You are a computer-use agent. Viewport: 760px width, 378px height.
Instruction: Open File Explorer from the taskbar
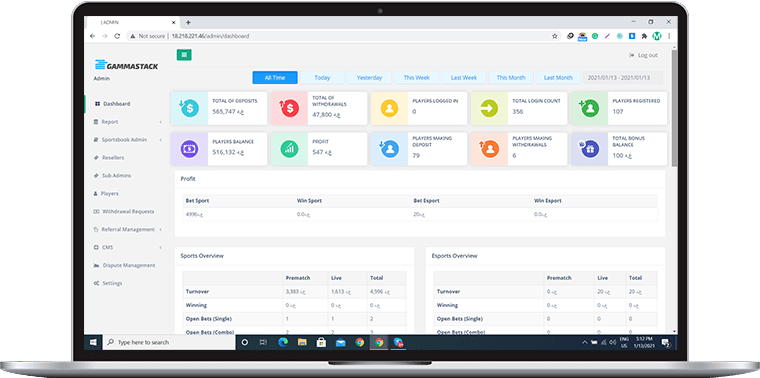[302, 342]
